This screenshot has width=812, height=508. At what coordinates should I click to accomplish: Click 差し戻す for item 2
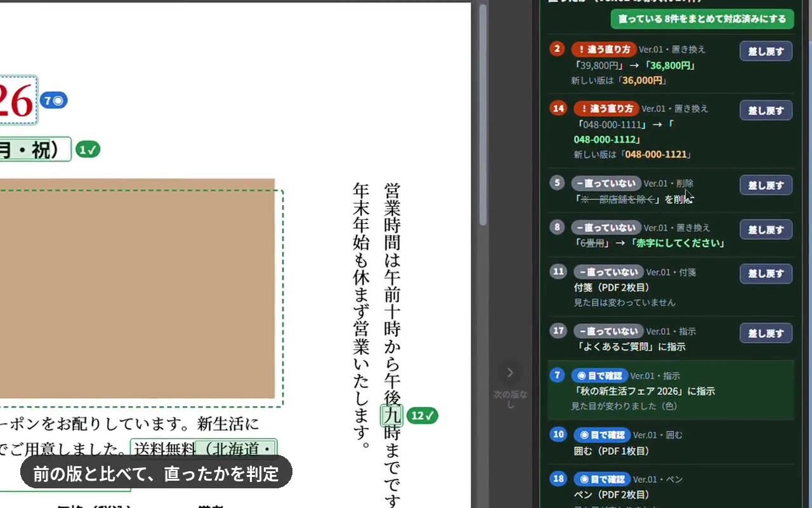pyautogui.click(x=766, y=51)
